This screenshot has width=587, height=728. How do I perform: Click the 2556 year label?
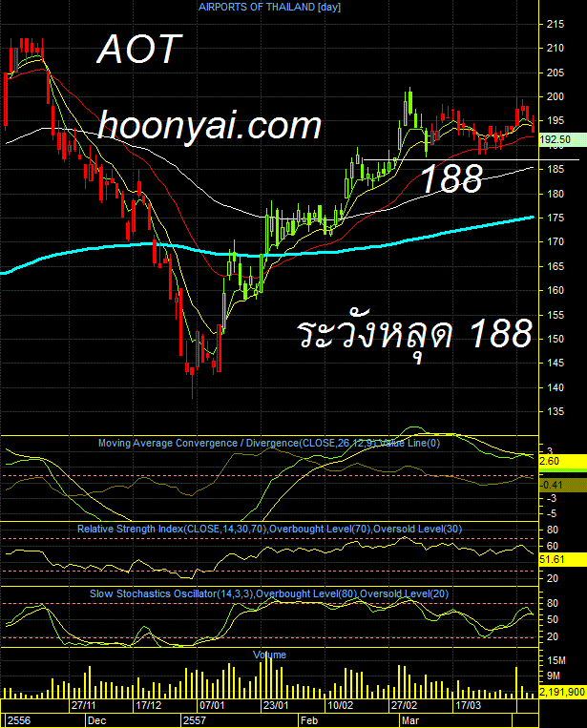click(x=19, y=720)
